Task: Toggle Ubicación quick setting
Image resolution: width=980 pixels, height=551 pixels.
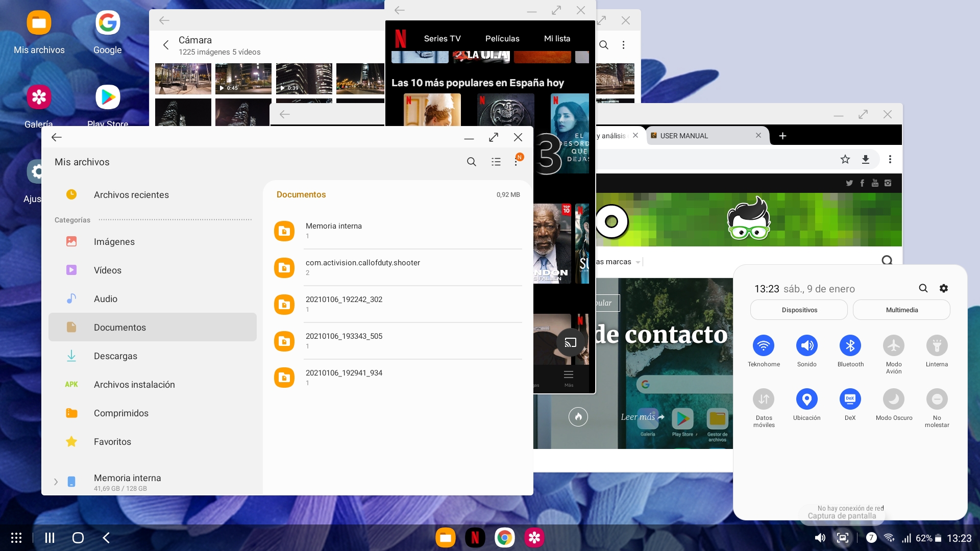Action: coord(807,399)
